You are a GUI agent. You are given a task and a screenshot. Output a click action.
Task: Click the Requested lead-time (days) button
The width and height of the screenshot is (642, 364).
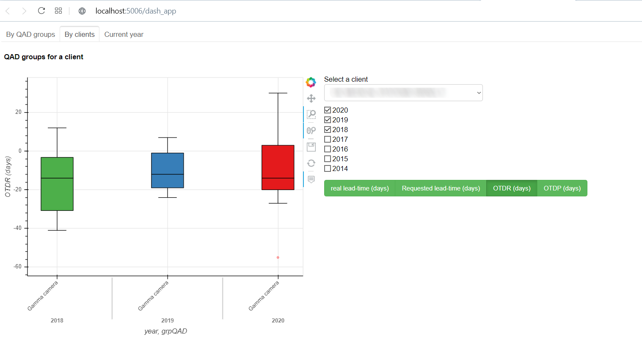(x=441, y=188)
